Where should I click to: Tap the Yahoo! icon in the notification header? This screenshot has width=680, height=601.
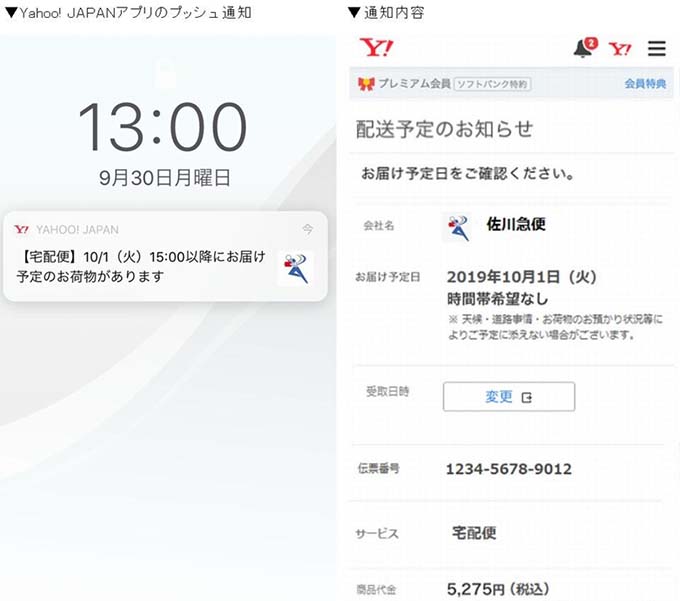(x=21, y=229)
